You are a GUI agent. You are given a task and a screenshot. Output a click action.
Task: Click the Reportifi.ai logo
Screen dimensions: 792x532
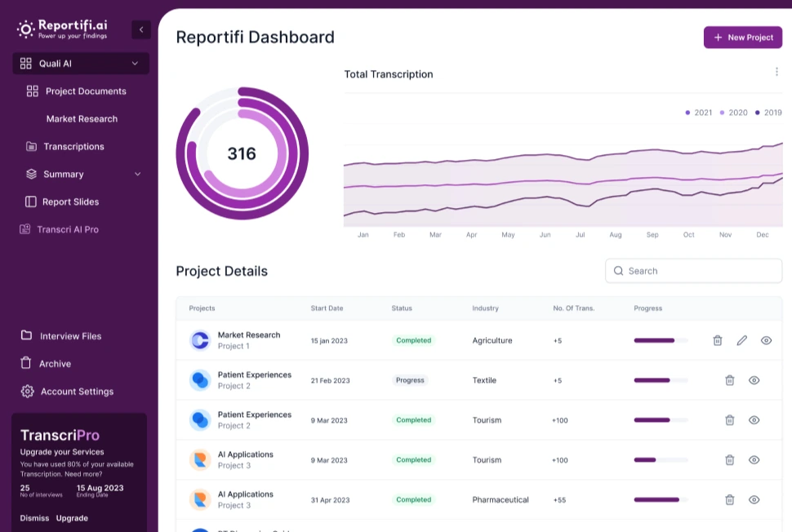62,29
